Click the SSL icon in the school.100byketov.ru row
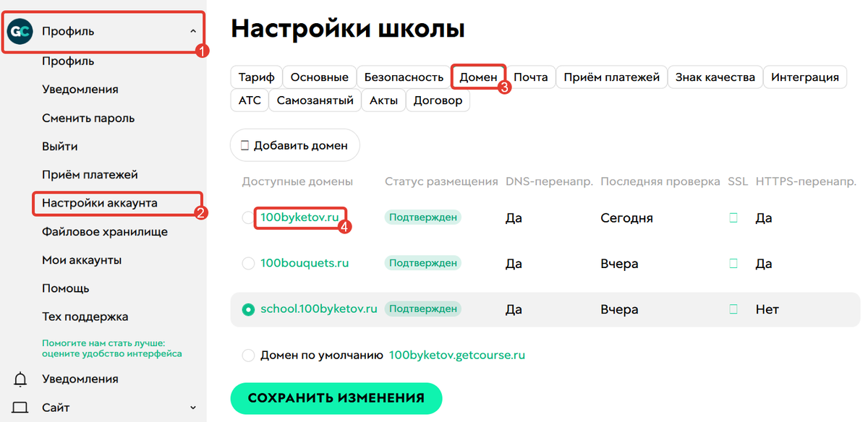The width and height of the screenshot is (868, 422). 733,309
